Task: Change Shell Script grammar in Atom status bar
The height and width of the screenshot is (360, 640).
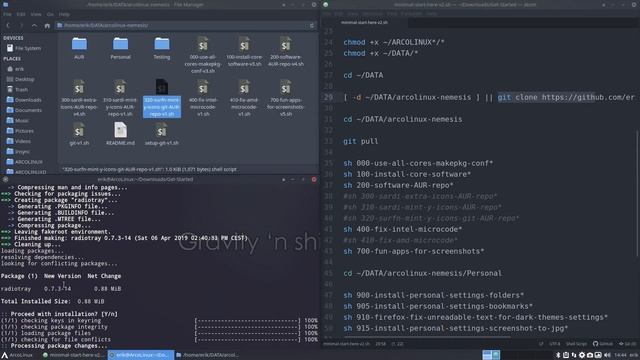Action: 576,344
